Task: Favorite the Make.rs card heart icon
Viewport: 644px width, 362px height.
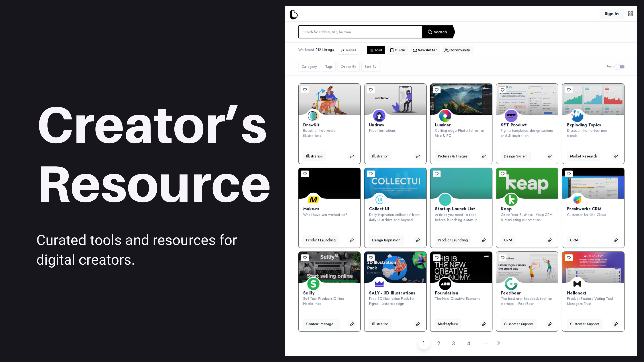Action: click(x=305, y=174)
